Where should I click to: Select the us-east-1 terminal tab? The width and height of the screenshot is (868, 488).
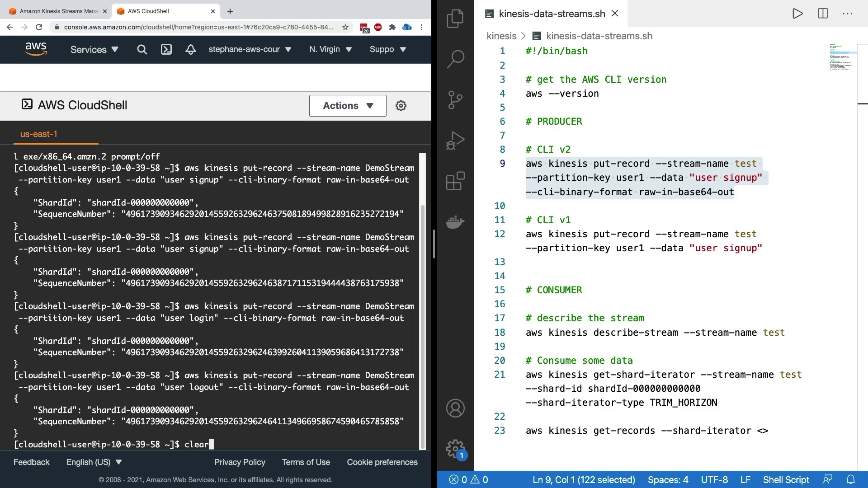39,134
